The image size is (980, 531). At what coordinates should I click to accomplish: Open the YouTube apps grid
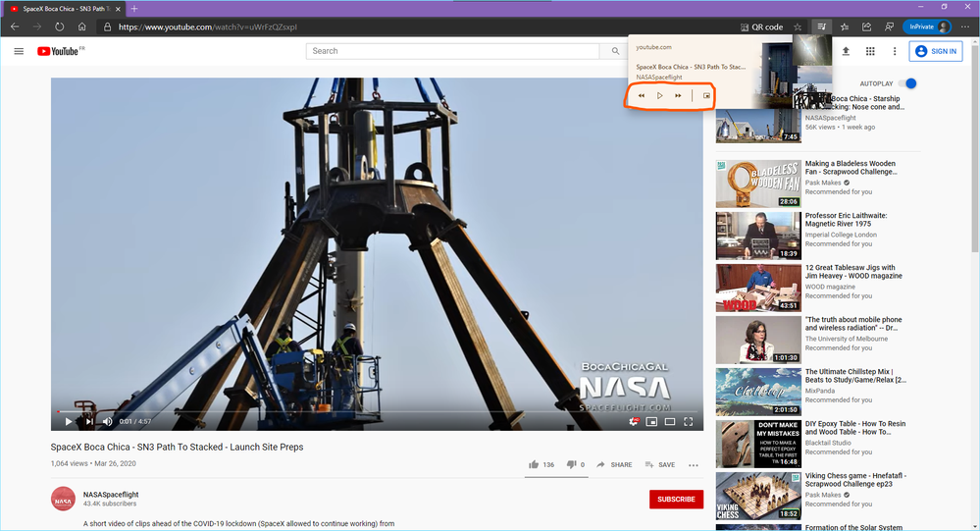point(870,51)
